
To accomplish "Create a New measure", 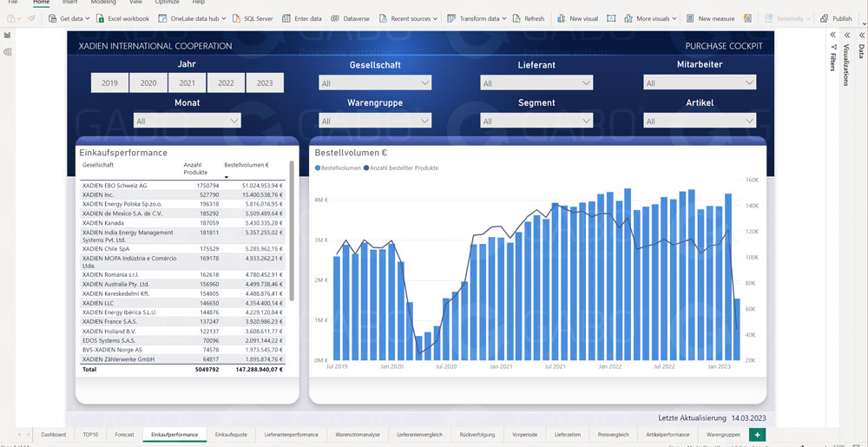I will coord(710,18).
